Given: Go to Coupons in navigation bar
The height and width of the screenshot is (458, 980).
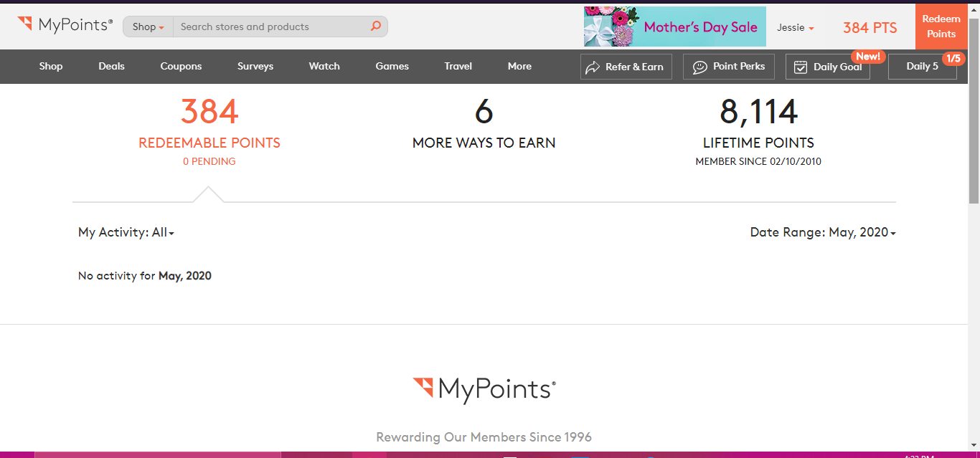Looking at the screenshot, I should pos(181,66).
